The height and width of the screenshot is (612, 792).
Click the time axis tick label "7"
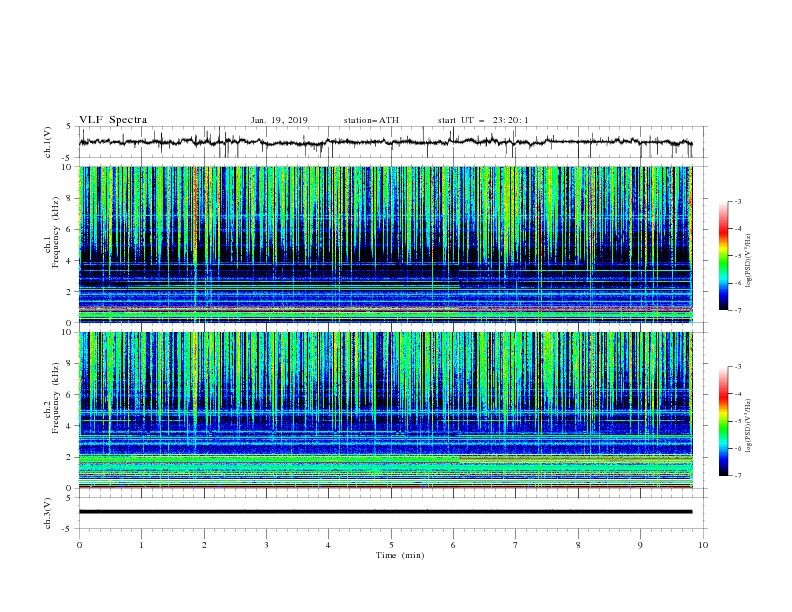(x=516, y=545)
